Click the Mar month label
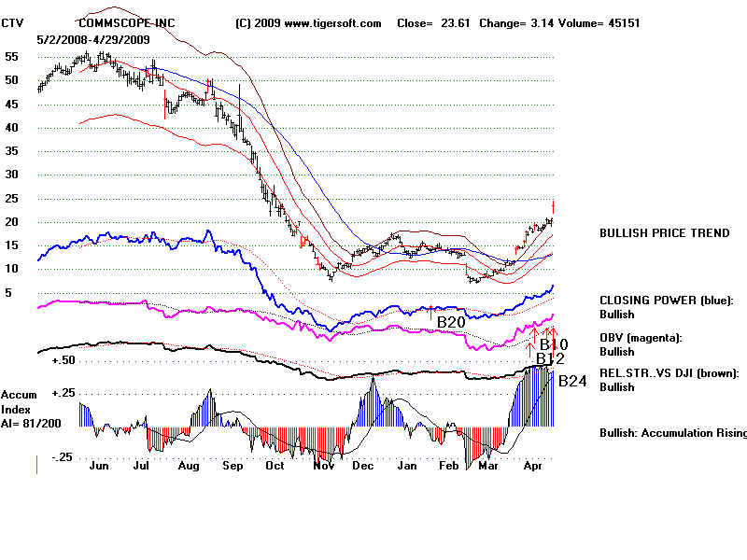This screenshot has height=560, width=747. point(488,466)
